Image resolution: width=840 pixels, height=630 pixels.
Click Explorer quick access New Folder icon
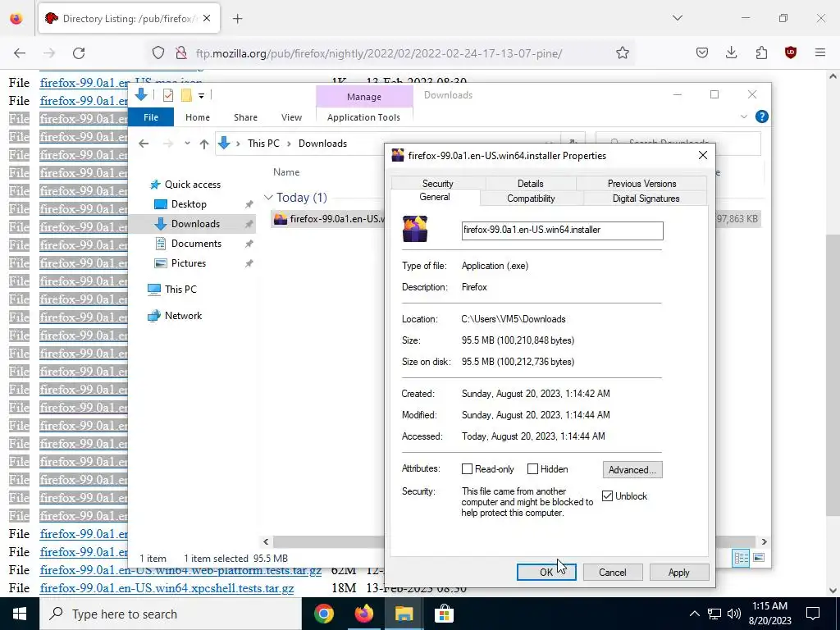coord(186,95)
